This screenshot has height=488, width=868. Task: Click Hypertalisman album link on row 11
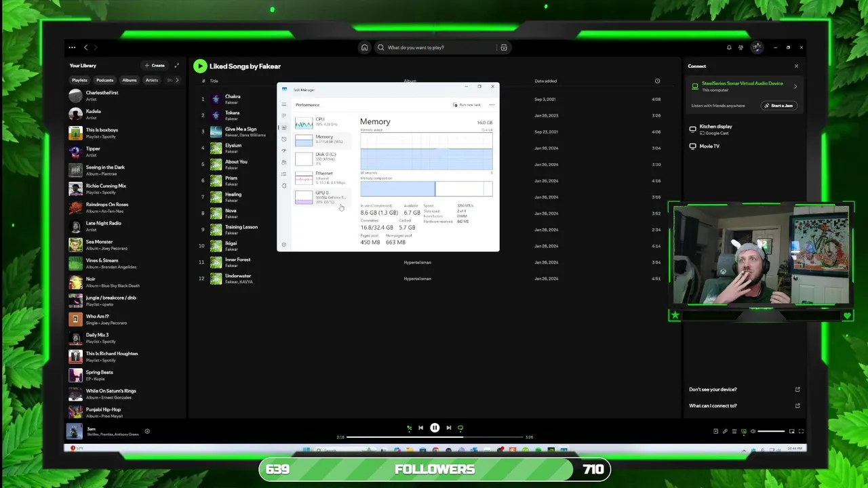[417, 262]
